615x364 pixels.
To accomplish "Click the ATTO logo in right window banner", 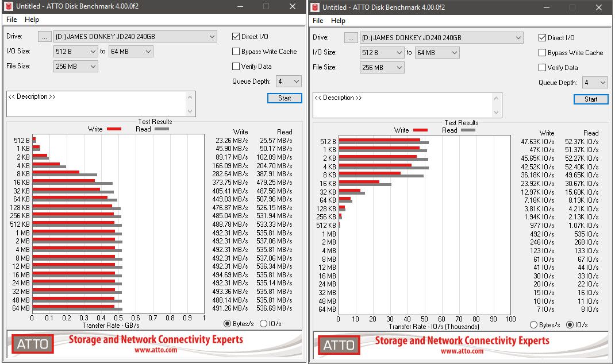I will pos(339,345).
